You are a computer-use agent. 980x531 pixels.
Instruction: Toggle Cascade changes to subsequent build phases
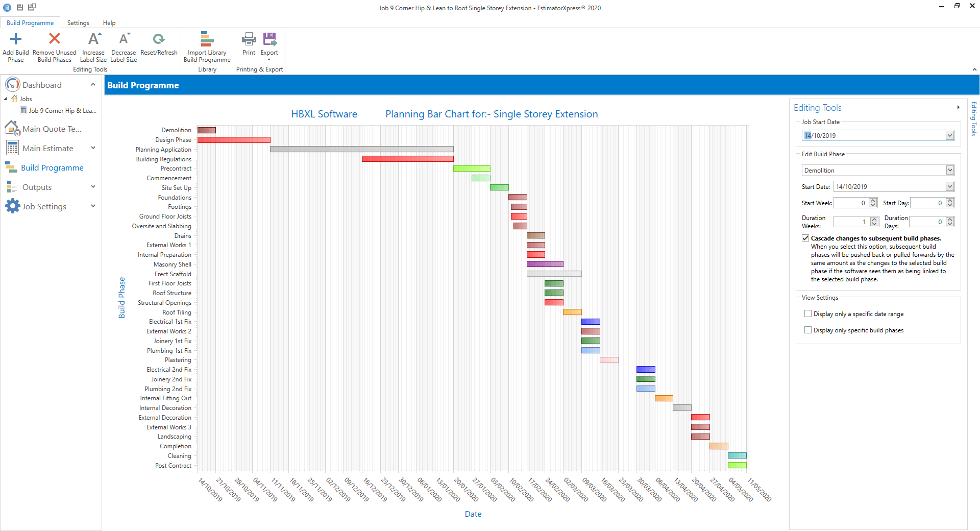click(x=806, y=238)
